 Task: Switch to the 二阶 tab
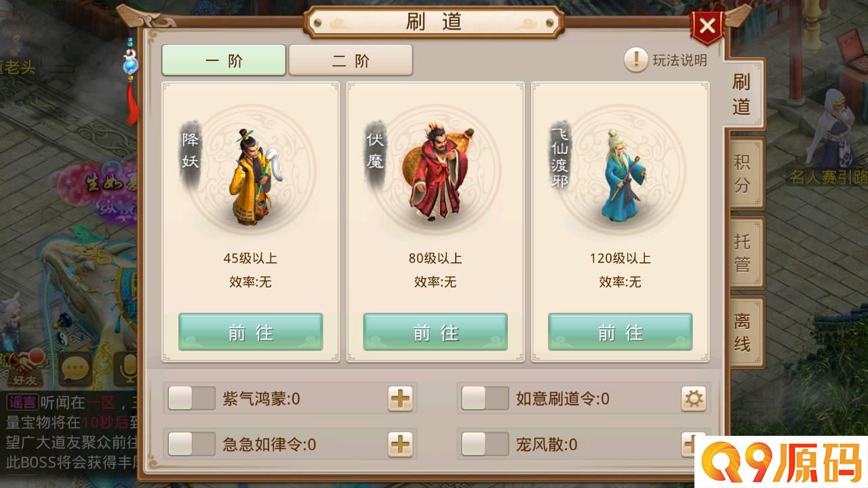tap(351, 60)
